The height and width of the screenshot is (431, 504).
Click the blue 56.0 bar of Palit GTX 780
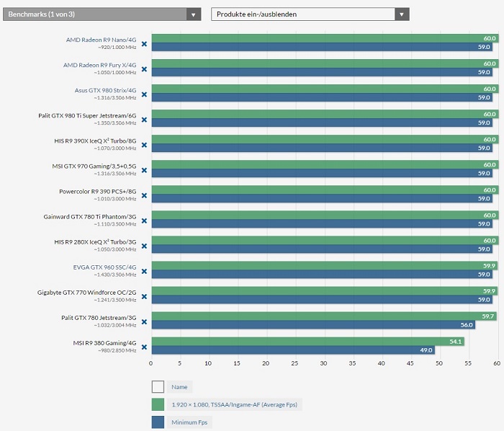313,325
